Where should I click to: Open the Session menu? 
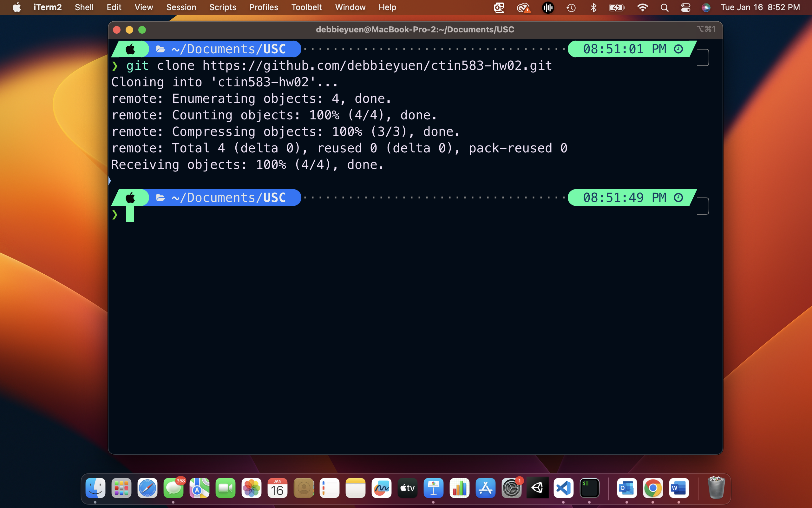coord(181,7)
